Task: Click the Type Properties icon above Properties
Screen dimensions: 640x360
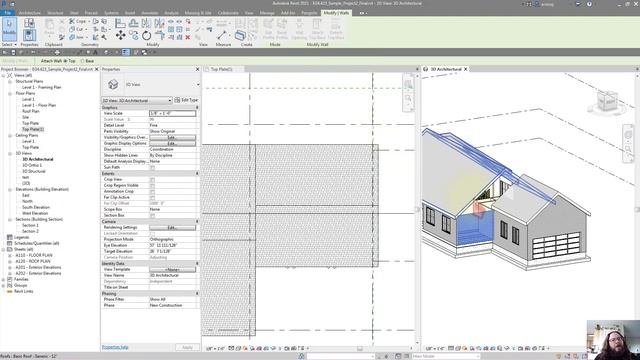Action: click(29, 23)
